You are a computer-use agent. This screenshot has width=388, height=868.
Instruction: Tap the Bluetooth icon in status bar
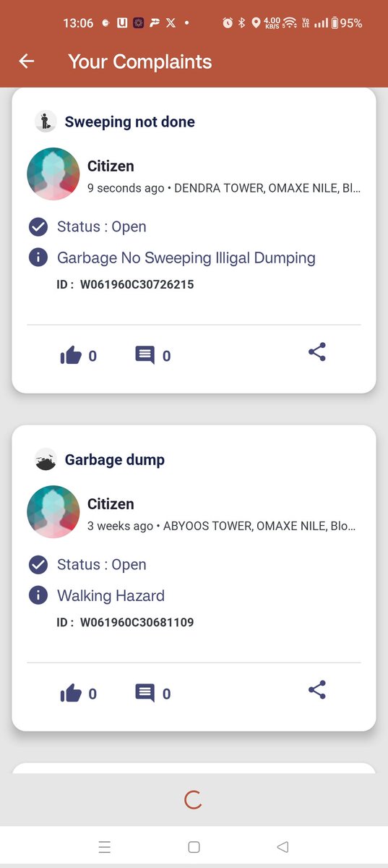(242, 23)
